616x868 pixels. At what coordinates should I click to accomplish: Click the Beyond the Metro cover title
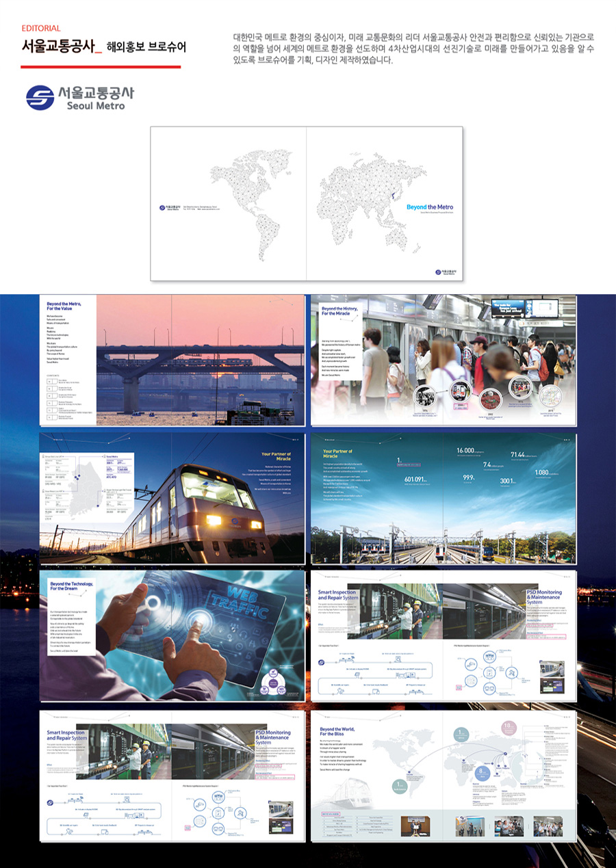[429, 207]
